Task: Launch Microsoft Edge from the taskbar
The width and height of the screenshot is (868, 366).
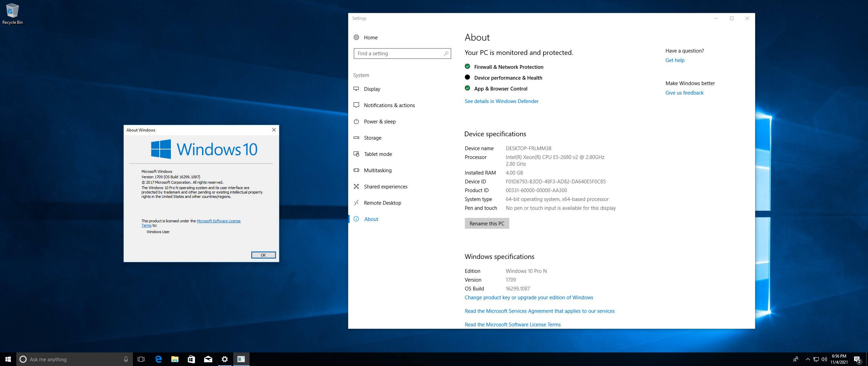Action: point(158,359)
